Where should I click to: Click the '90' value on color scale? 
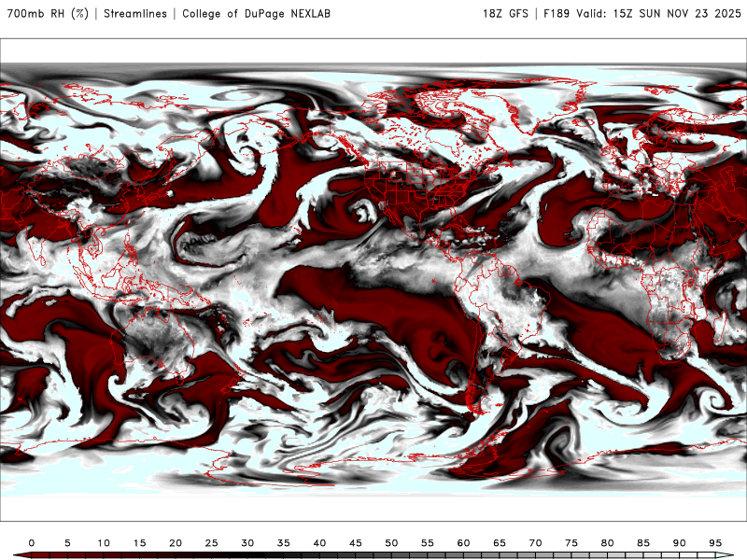(680, 543)
